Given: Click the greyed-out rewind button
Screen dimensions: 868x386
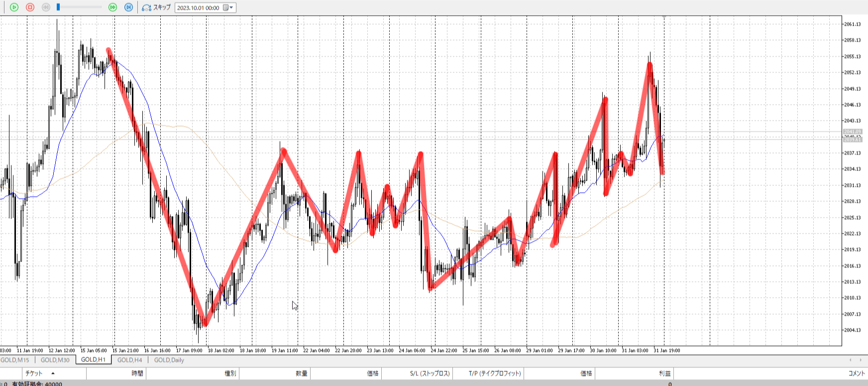Looking at the screenshot, I should click(x=46, y=7).
